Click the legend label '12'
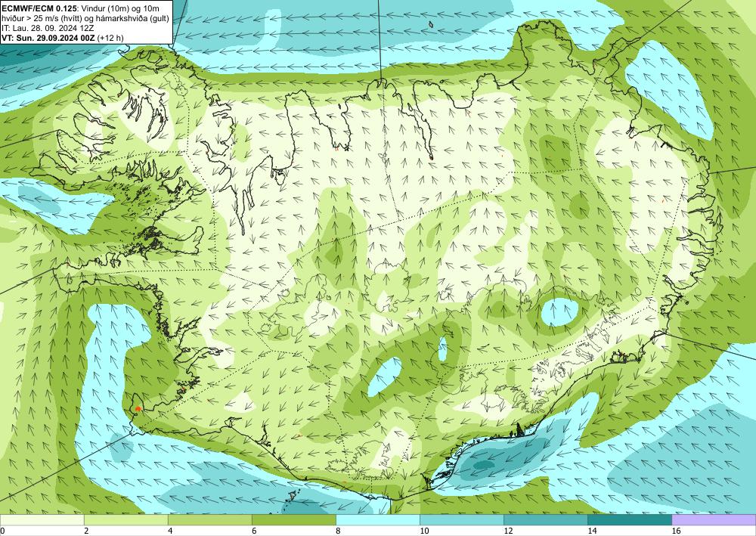 (x=508, y=531)
